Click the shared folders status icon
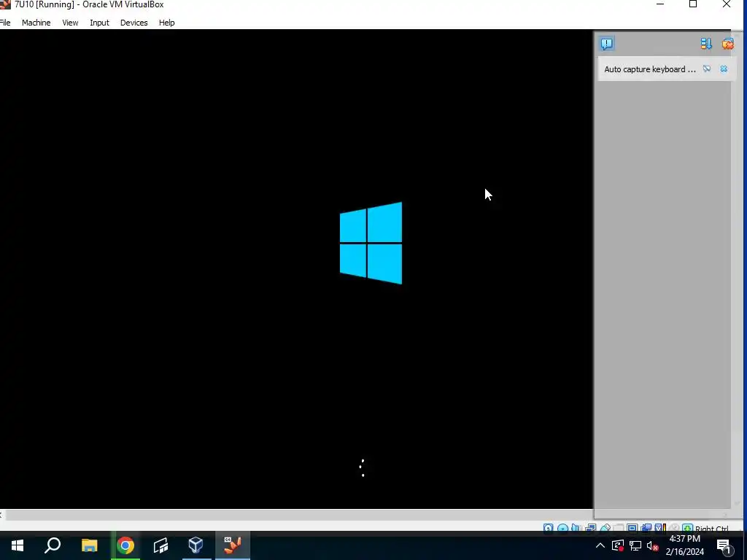 tap(619, 528)
